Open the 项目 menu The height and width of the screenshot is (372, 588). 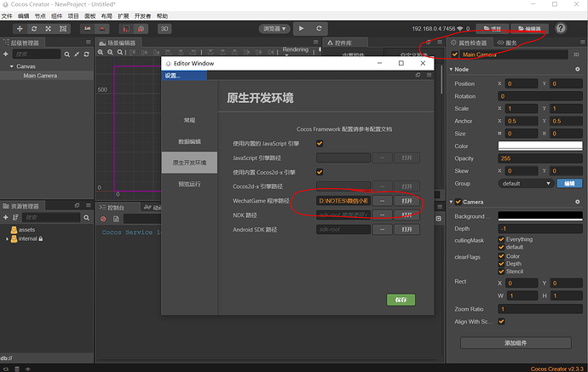pos(73,16)
